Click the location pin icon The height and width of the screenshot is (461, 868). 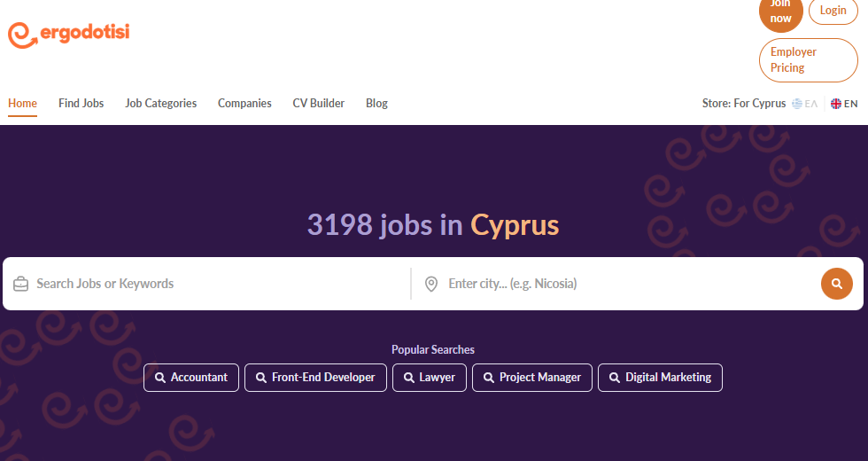[x=431, y=284]
